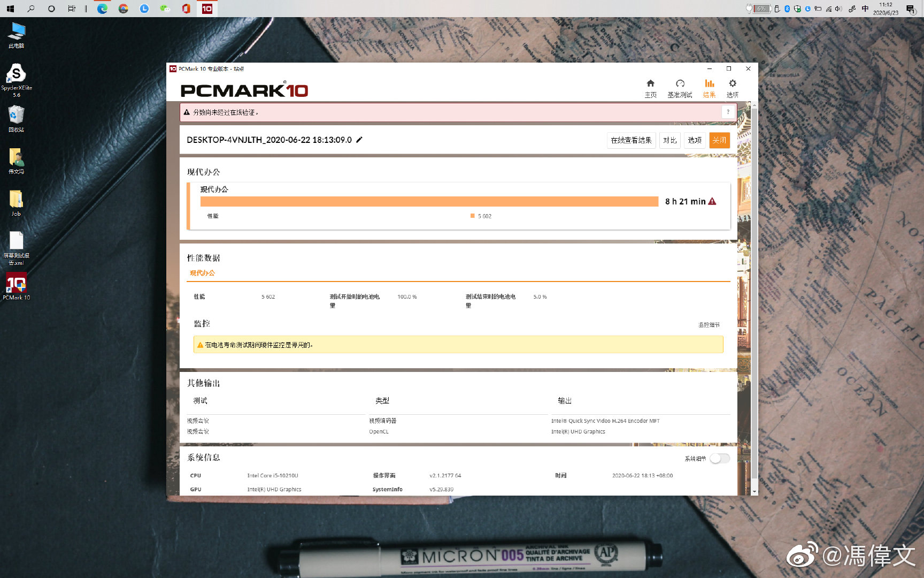Image resolution: width=924 pixels, height=578 pixels.
Task: Open the blue clock app on the taskbar
Action: coord(144,9)
